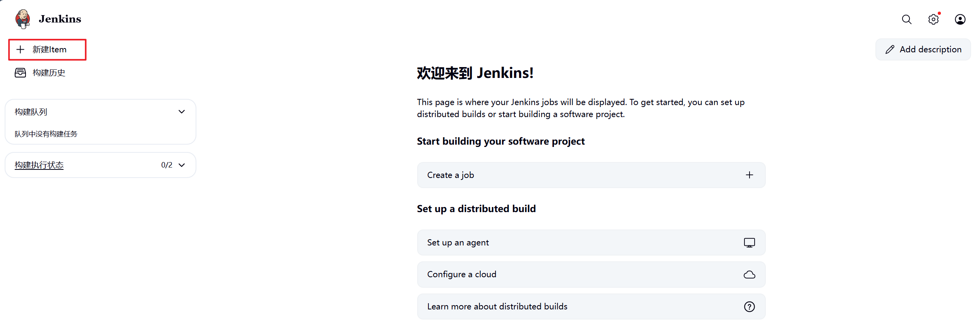Open the search magnifier icon

pos(906,19)
